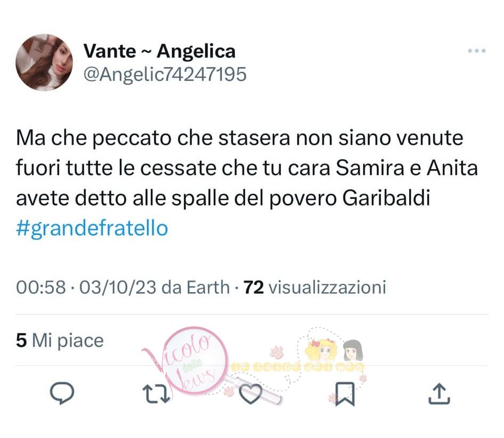Open the share upload icon
The width and height of the screenshot is (504, 438).
[439, 393]
